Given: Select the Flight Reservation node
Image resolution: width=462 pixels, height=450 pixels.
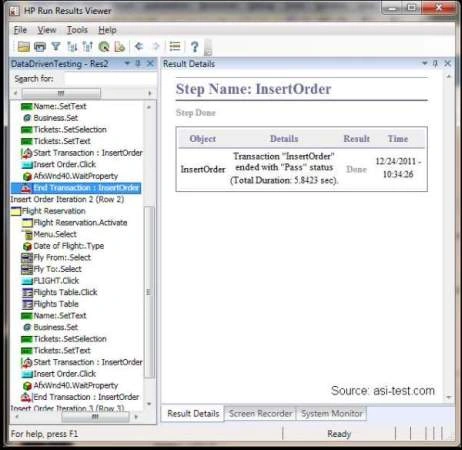Looking at the screenshot, I should pyautogui.click(x=48, y=211).
